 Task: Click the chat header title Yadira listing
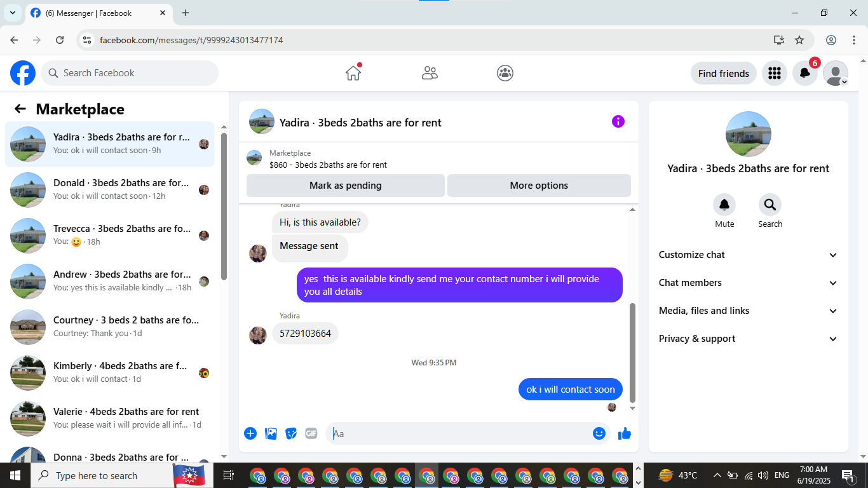(x=360, y=123)
